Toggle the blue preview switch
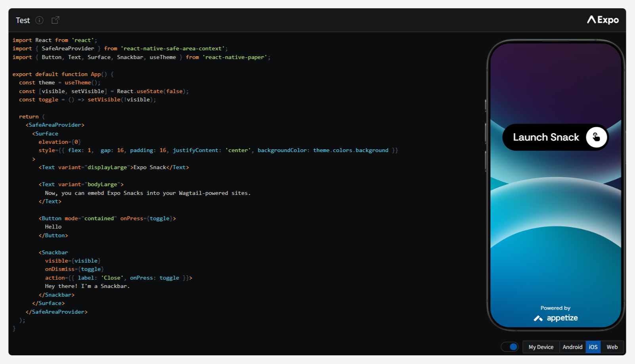Viewport: 635px width, 364px height. click(x=510, y=347)
